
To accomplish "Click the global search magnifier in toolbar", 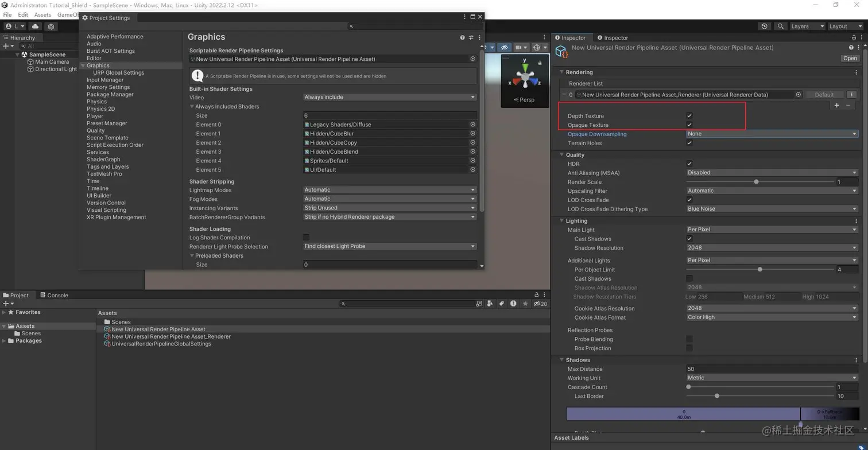I will coord(780,26).
